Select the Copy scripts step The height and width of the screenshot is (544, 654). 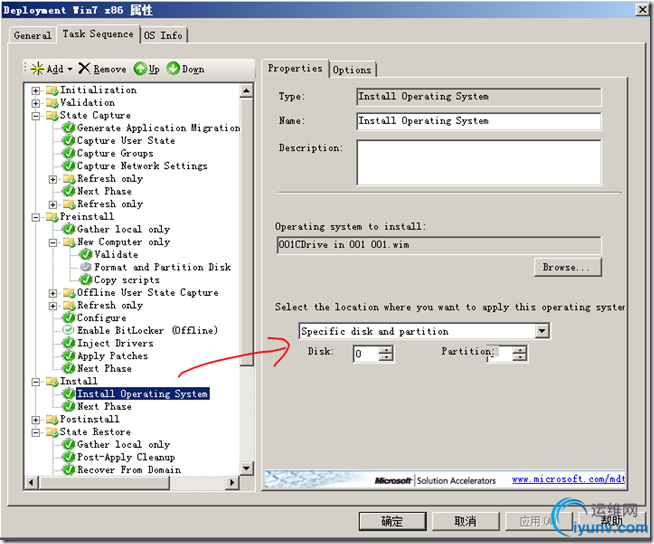127,280
